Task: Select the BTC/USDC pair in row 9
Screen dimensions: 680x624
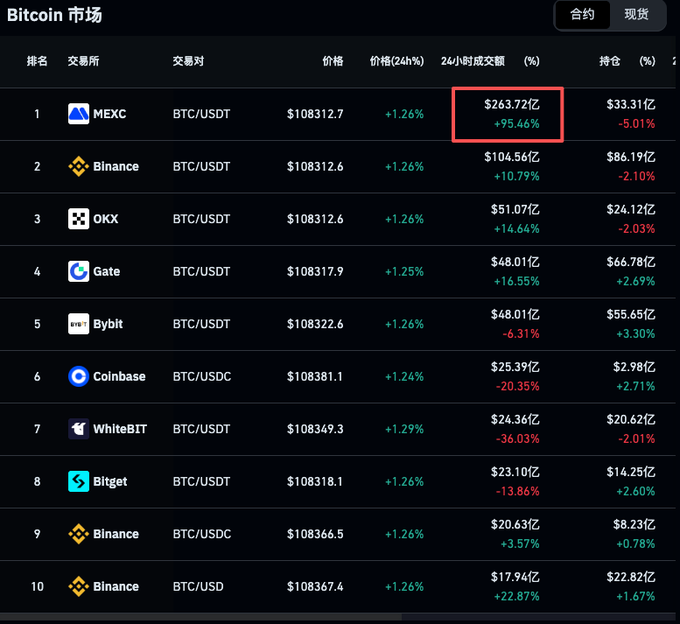Action: [202, 534]
